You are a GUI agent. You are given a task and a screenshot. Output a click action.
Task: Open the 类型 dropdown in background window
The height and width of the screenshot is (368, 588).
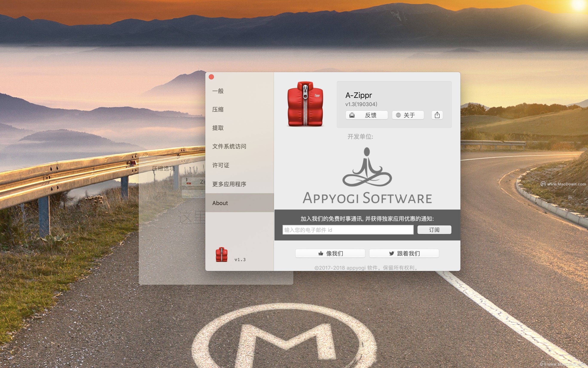coord(193,182)
